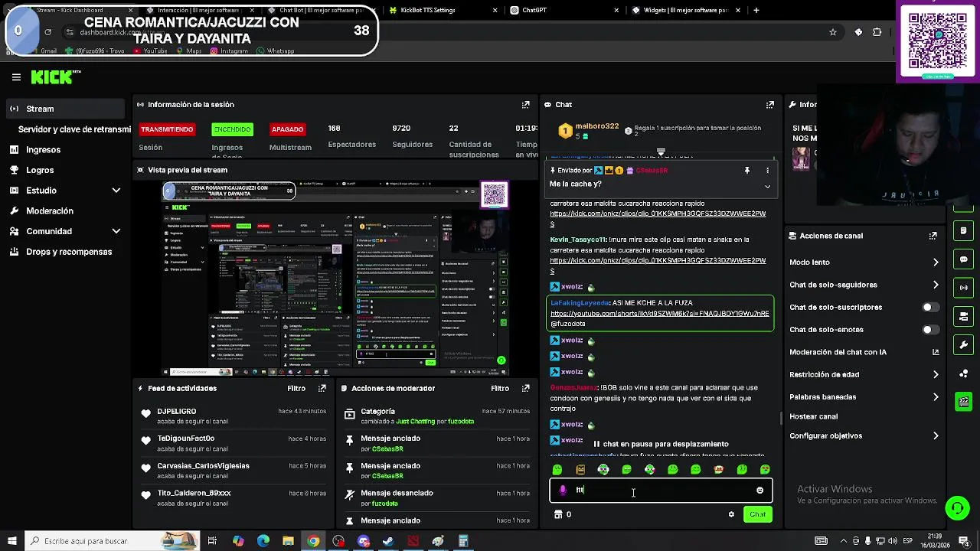Pop out the Acciones de canal panel
The image size is (980, 551).
click(x=933, y=236)
